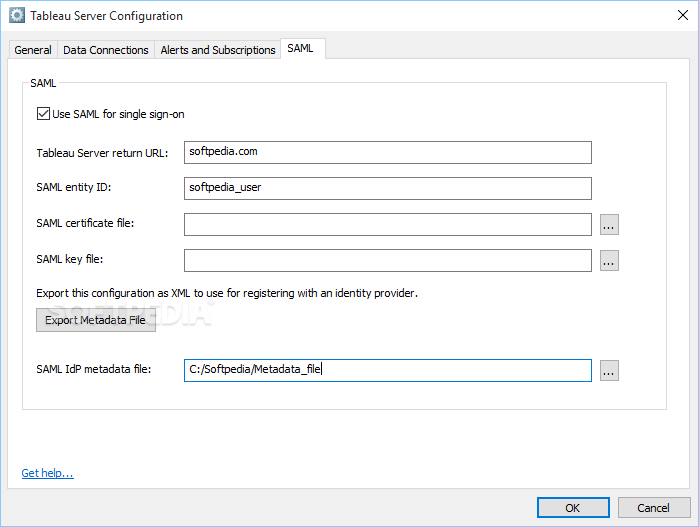Go to Alerts and Subscriptions tab

pyautogui.click(x=218, y=50)
